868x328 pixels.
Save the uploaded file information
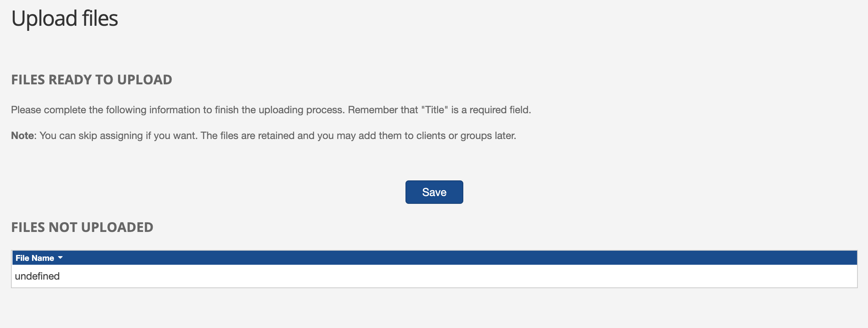[x=434, y=192]
